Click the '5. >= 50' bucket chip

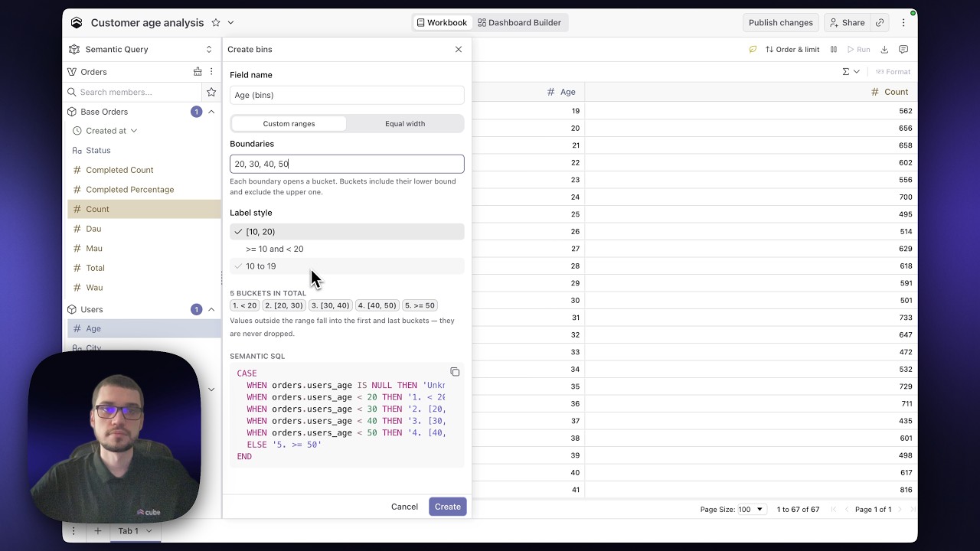coord(421,305)
